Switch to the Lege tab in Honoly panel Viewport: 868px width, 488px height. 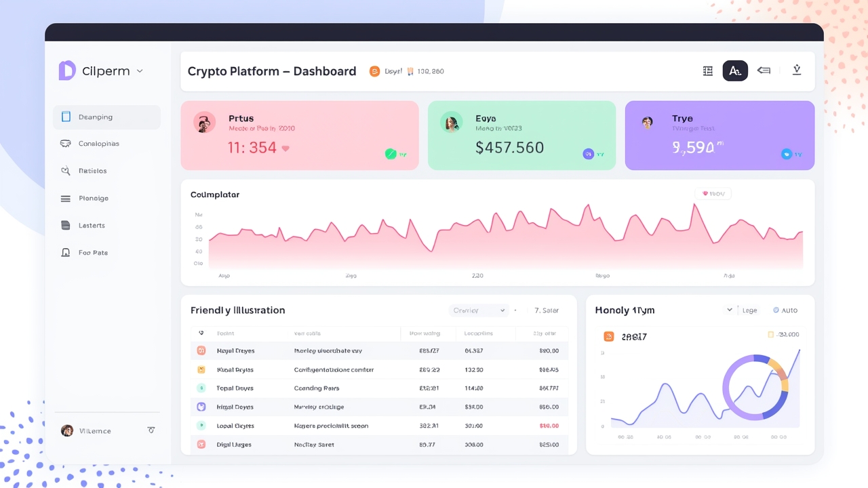(x=749, y=310)
